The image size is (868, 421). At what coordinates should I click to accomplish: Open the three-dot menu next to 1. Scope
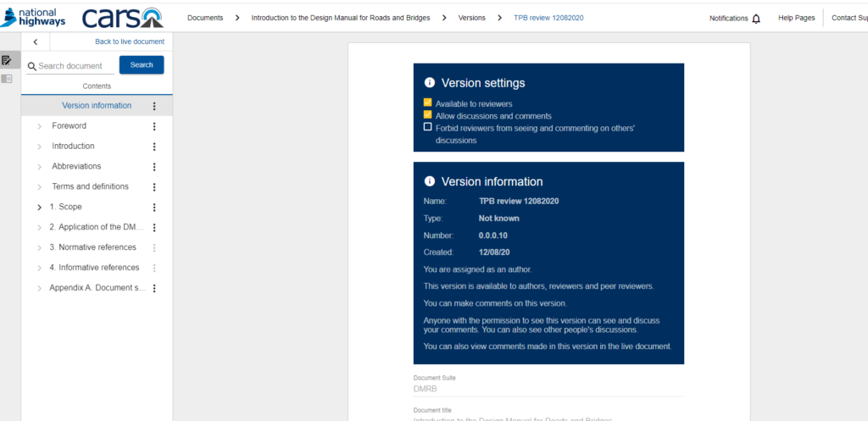click(154, 208)
